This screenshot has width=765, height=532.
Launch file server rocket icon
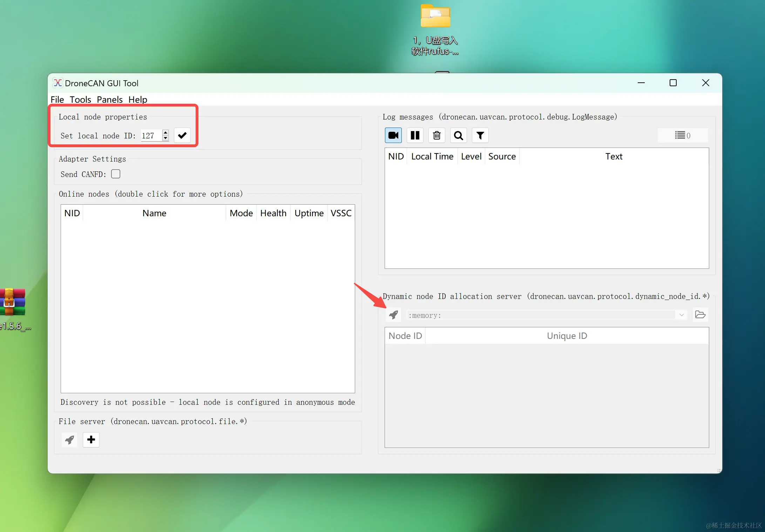pyautogui.click(x=69, y=439)
